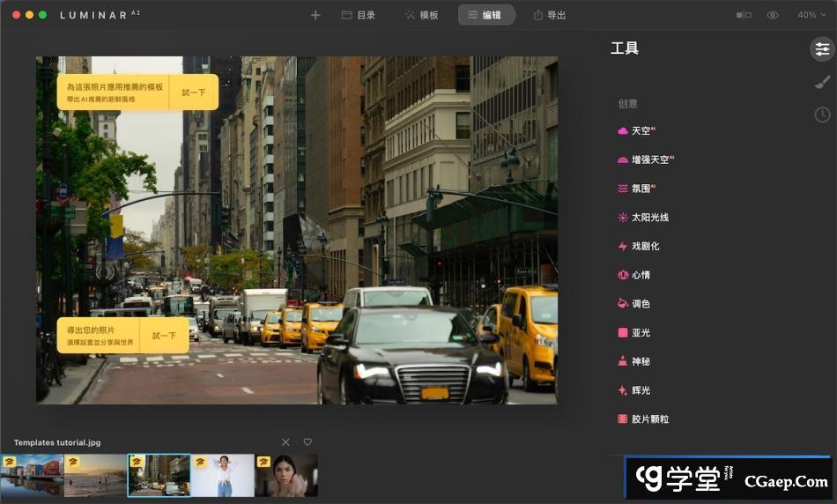Click the X icon beside the heart
Viewport: 837px width, 504px height.
[x=285, y=442]
